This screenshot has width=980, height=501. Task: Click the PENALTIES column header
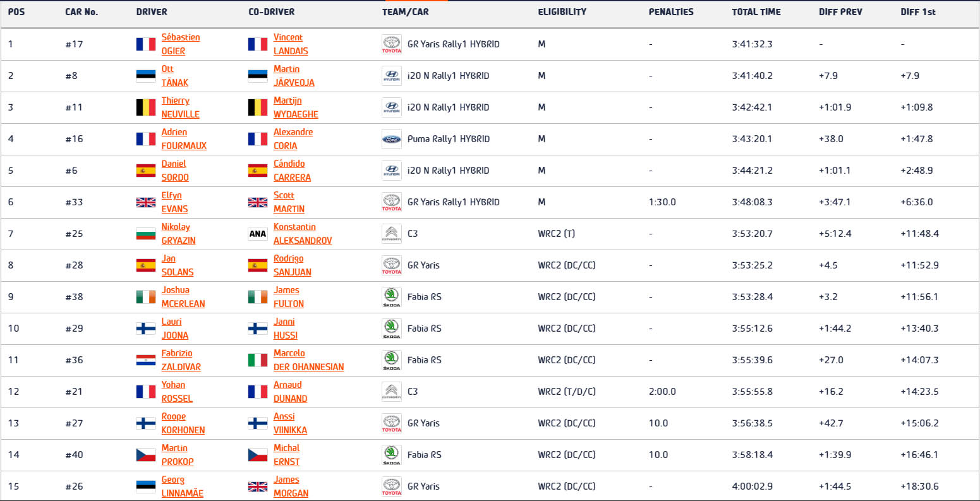point(671,12)
